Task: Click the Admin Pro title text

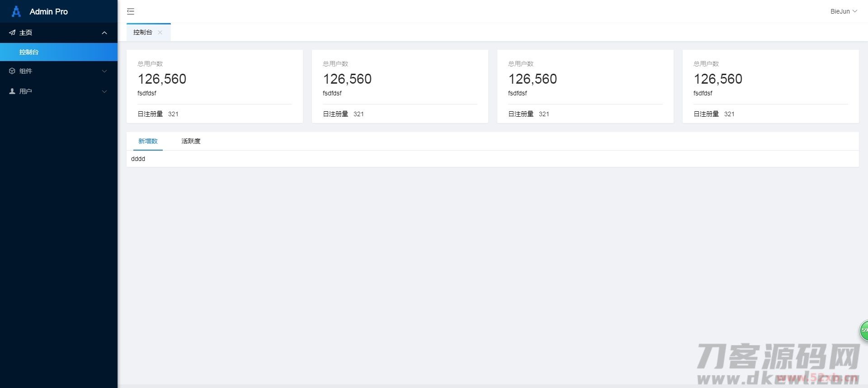Action: pos(48,12)
